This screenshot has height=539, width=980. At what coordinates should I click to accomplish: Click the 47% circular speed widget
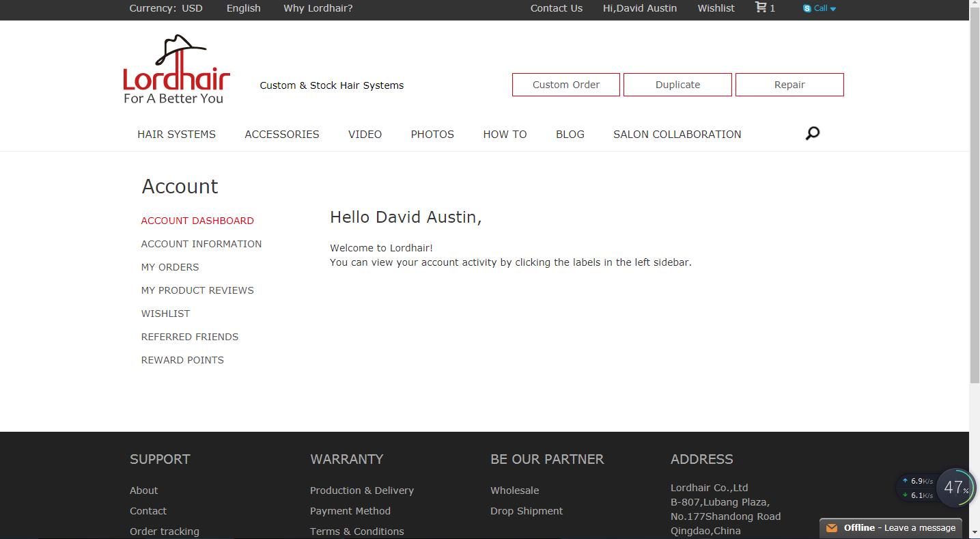pos(955,488)
